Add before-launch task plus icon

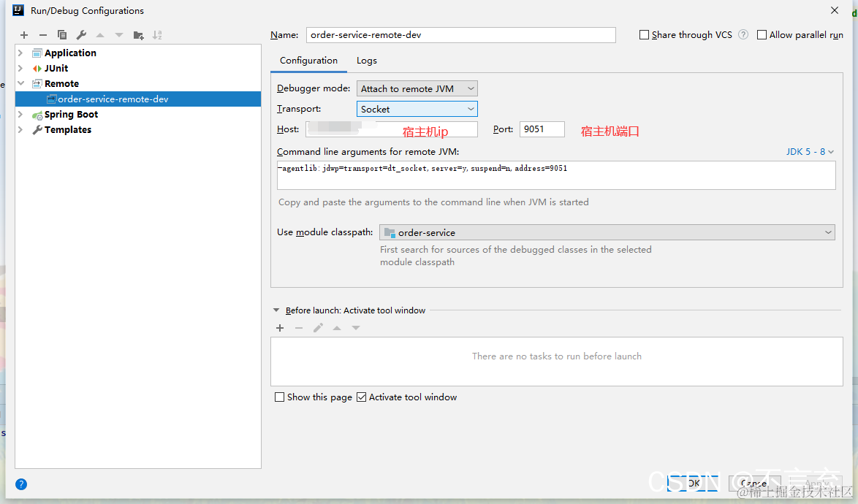point(280,328)
